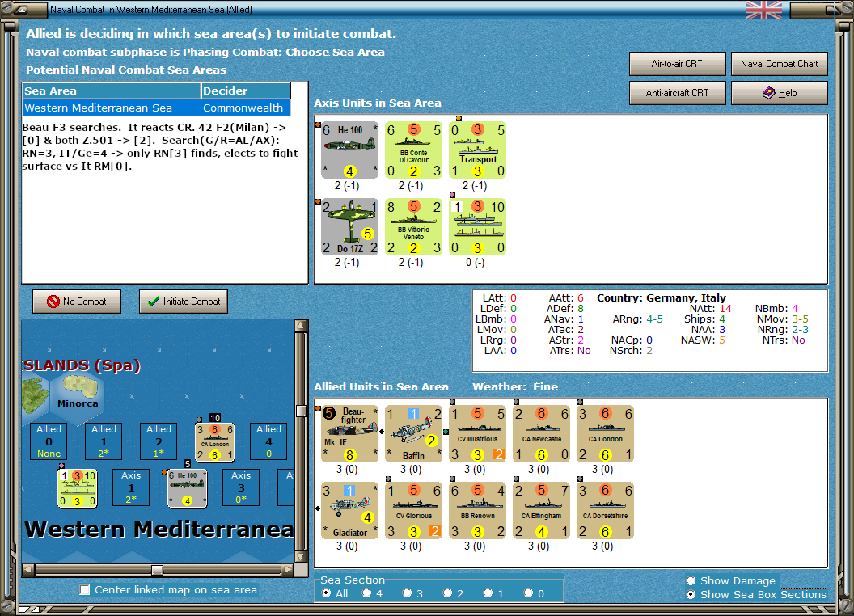Click the Minorca island hex on map
The height and width of the screenshot is (616, 854).
(78, 395)
